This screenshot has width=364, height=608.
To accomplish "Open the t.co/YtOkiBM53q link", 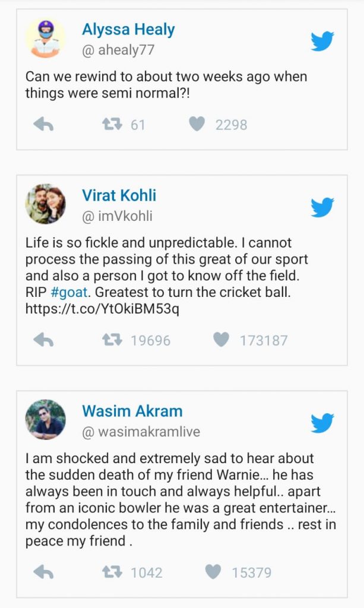I will pos(102,309).
